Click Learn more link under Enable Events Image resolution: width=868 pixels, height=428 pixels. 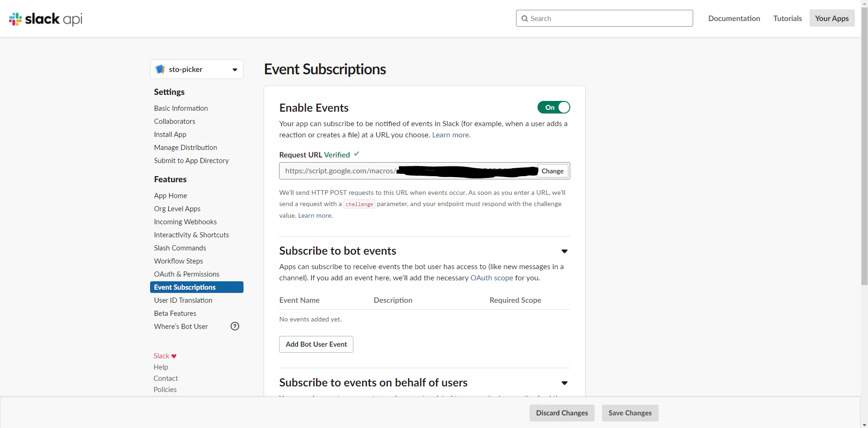point(451,135)
